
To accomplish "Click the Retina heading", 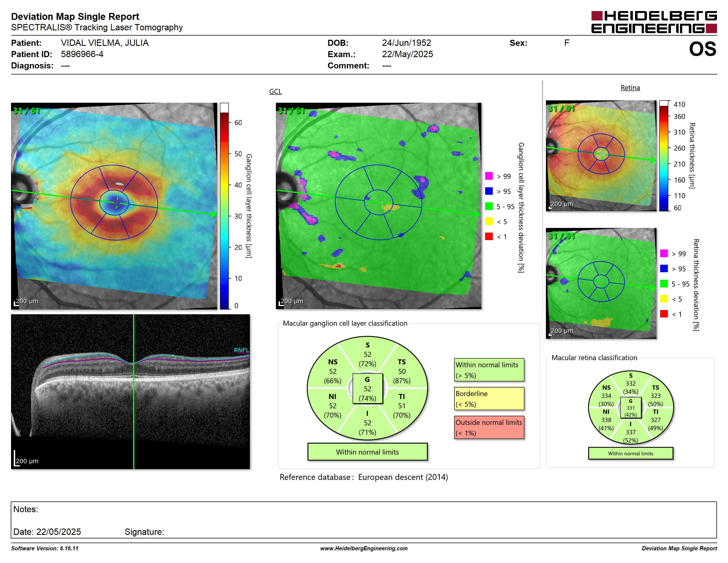I will coord(630,88).
